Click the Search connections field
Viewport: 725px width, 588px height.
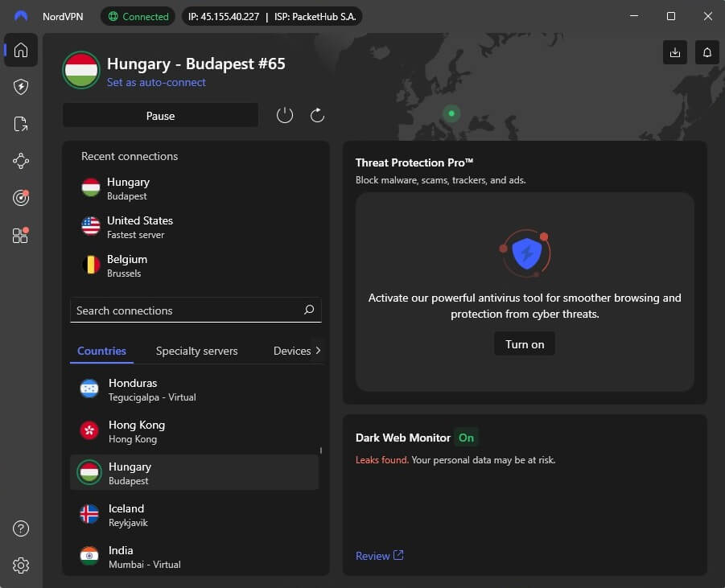196,310
